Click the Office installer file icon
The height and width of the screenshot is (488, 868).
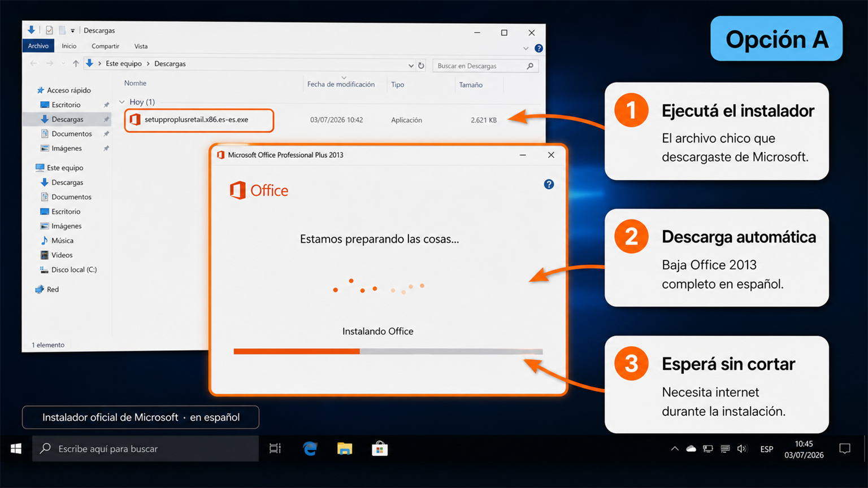tap(135, 120)
